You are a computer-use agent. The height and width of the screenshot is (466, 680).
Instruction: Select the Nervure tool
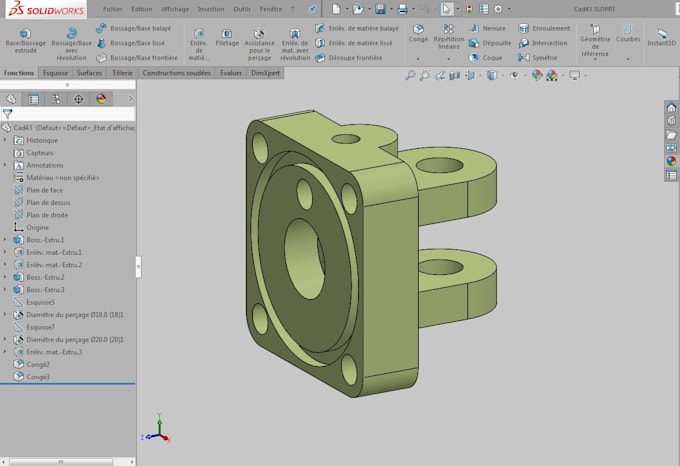point(487,28)
